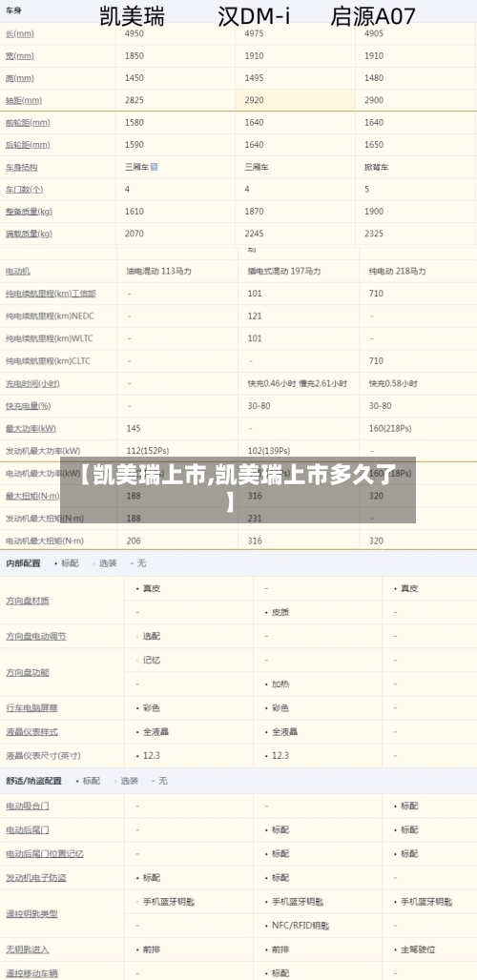
Task: Open the 最大功率(kW) term link
Action: (x=31, y=428)
